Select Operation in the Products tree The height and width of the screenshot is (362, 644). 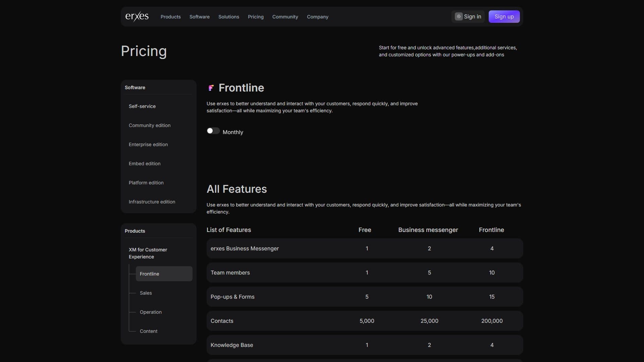[164, 312]
